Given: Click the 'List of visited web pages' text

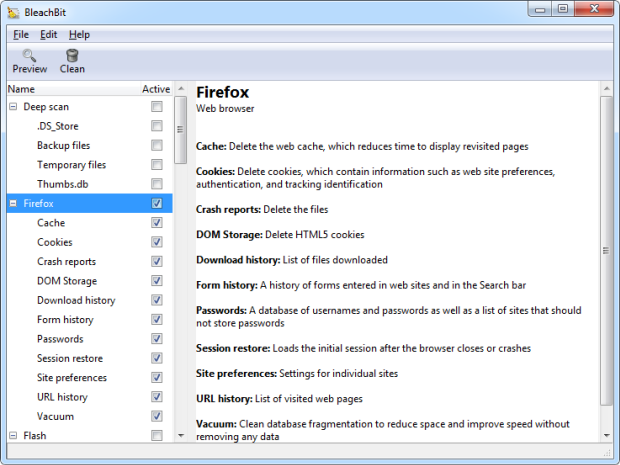Looking at the screenshot, I should coord(309,399).
